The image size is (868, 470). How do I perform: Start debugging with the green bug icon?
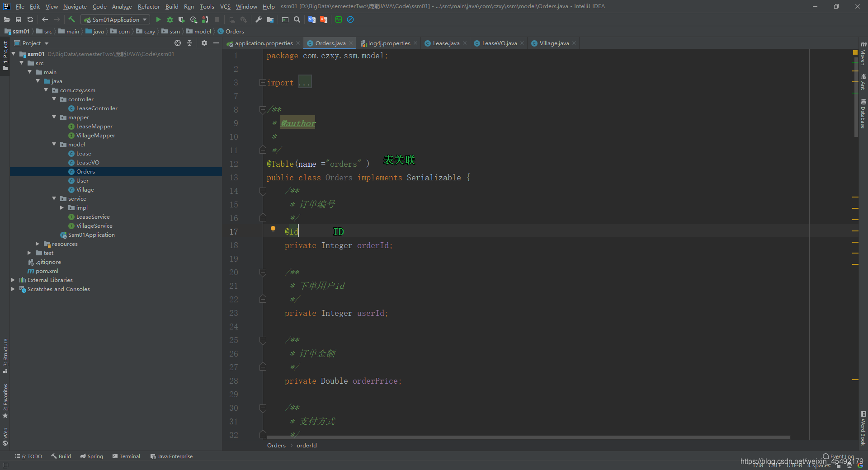tap(170, 19)
